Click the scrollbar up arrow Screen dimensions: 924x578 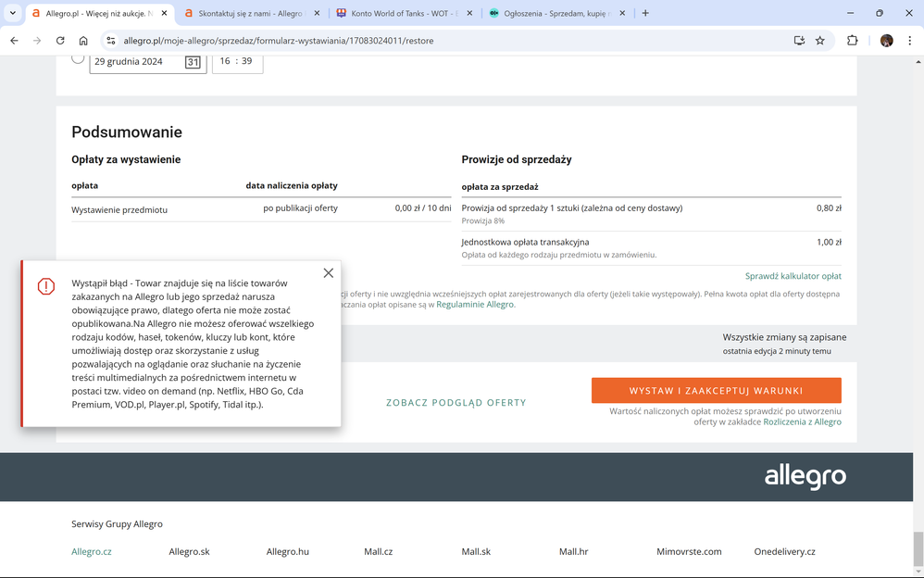pyautogui.click(x=918, y=61)
